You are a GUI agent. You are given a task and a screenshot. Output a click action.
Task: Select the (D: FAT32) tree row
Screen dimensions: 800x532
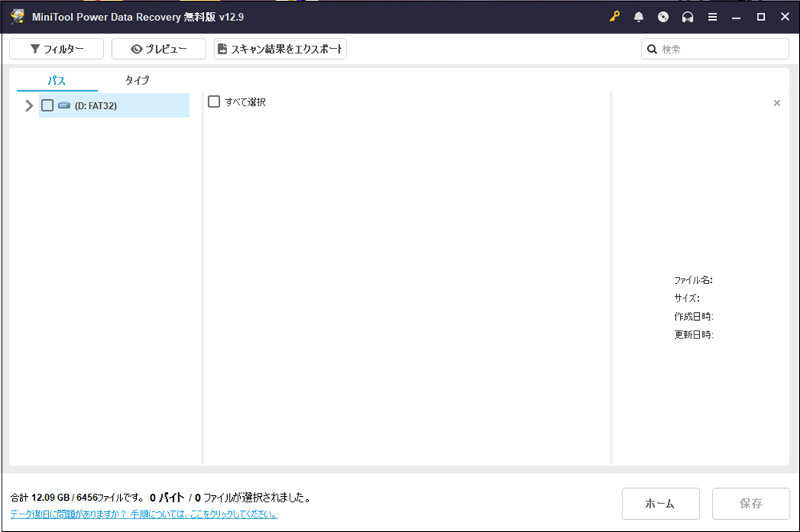[x=114, y=106]
